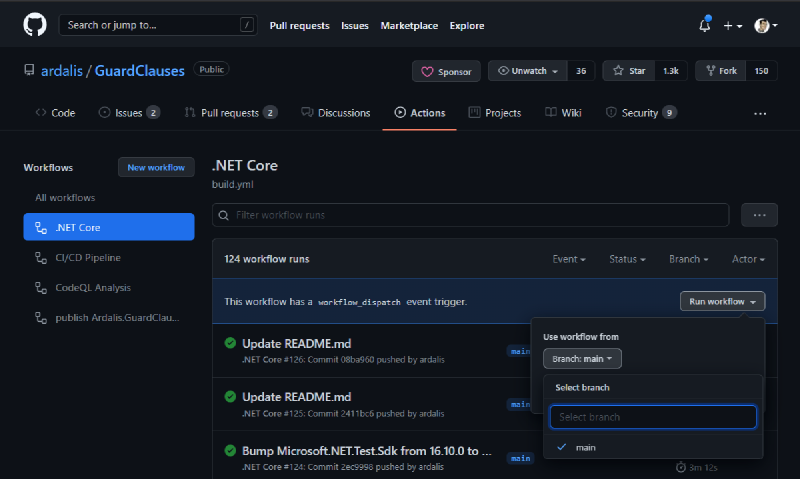This screenshot has height=479, width=800.
Task: Open the Branch: main selector
Action: (582, 359)
